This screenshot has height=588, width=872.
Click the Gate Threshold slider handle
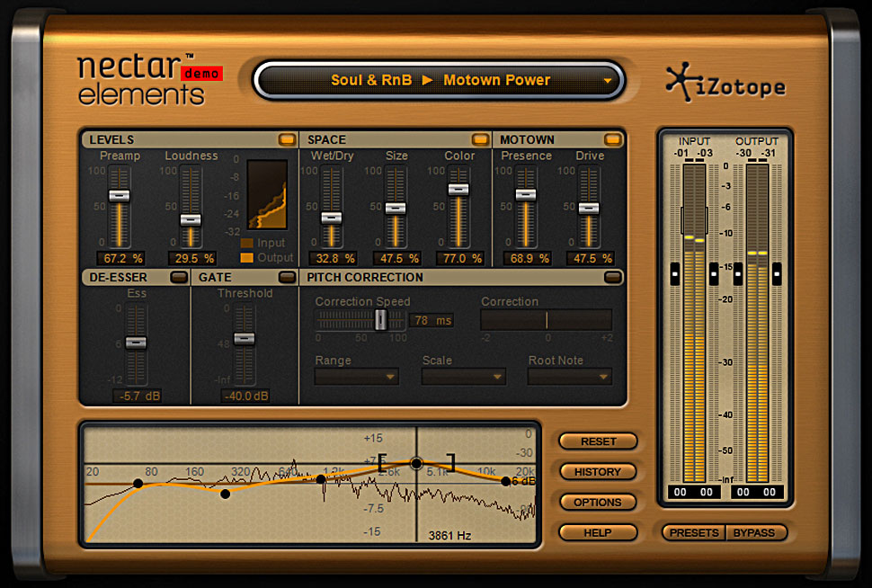(x=245, y=338)
